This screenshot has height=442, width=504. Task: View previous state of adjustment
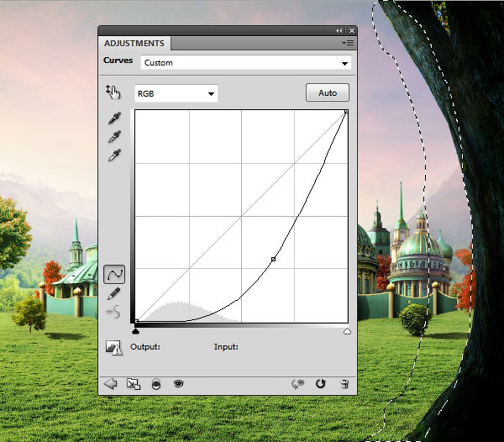[x=298, y=384]
